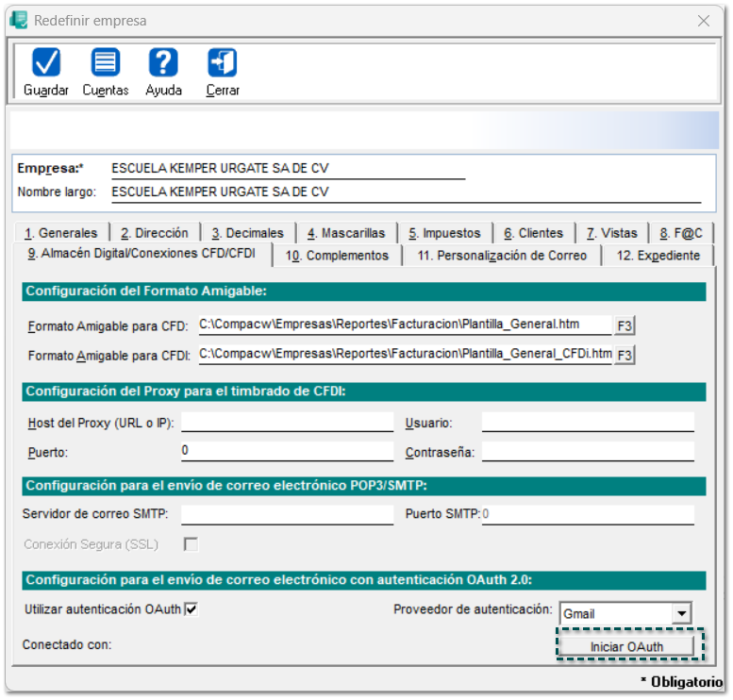Click the Host del Proxy input field
733x700 pixels.
[x=287, y=422]
